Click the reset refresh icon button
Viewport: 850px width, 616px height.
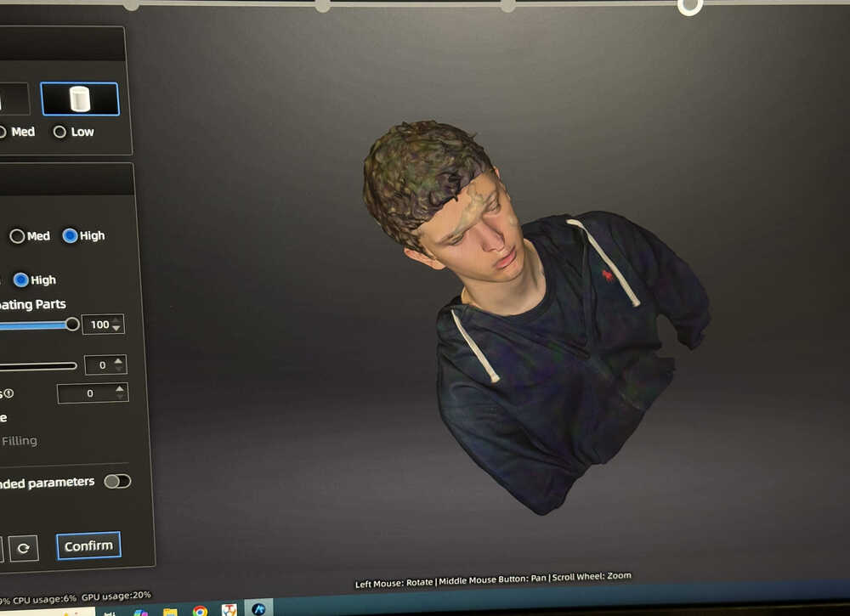tap(23, 548)
